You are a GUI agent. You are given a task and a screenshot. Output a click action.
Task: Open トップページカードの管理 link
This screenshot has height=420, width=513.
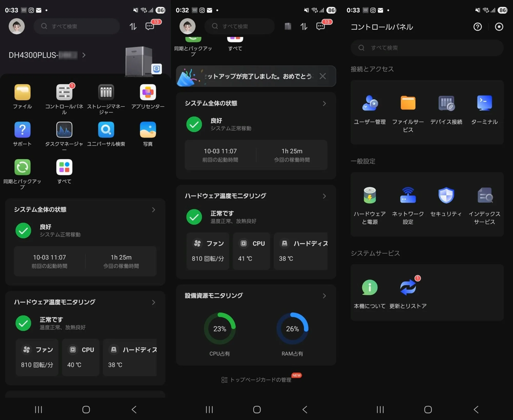click(x=256, y=380)
